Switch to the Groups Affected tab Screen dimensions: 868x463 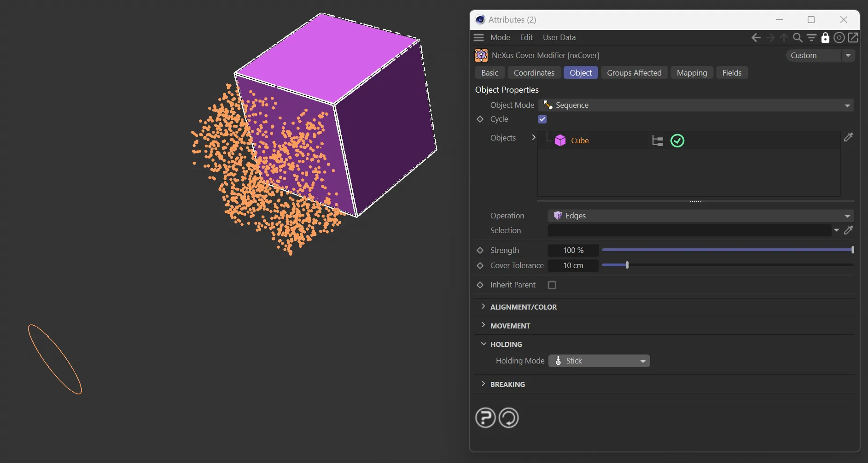634,73
